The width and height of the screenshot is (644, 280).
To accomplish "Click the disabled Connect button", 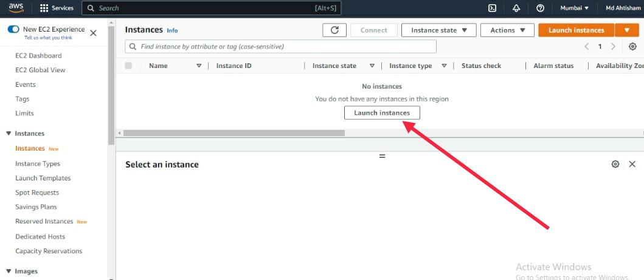I will (374, 30).
